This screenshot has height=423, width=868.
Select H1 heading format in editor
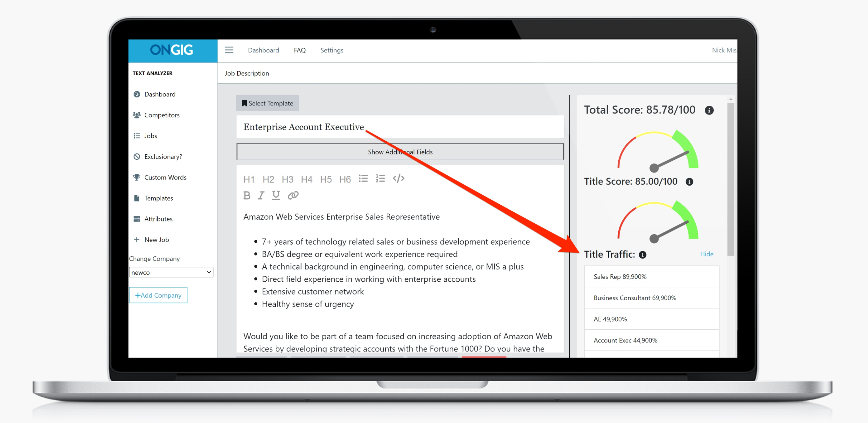[x=250, y=178]
